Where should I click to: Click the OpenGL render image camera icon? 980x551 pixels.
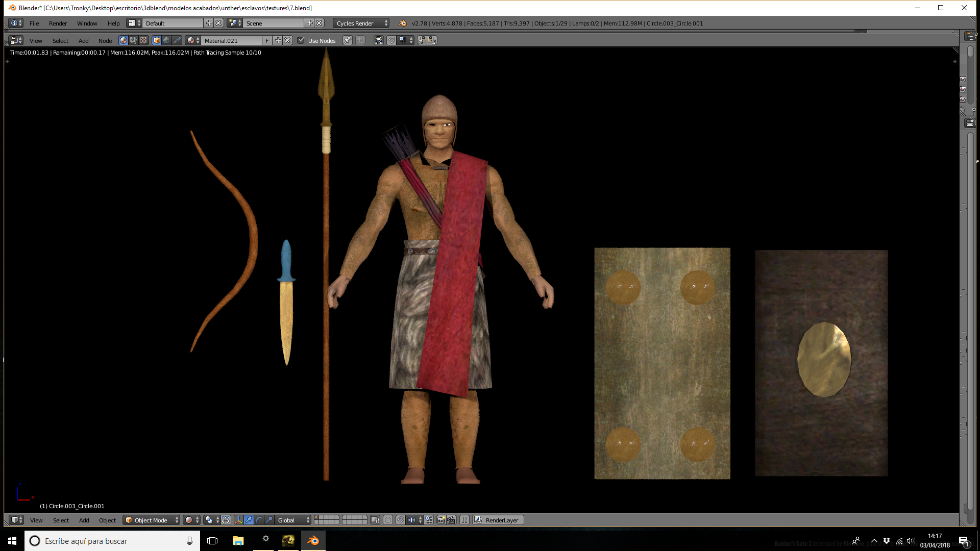441,520
